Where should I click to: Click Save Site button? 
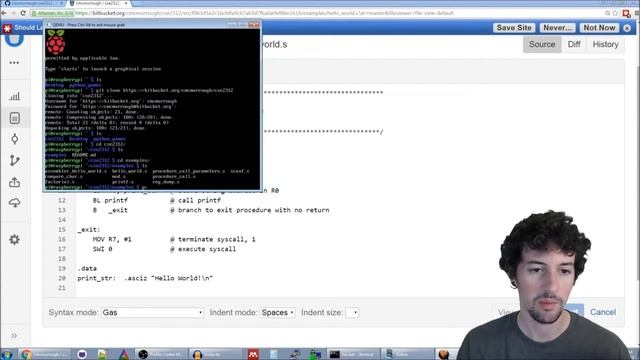point(514,28)
